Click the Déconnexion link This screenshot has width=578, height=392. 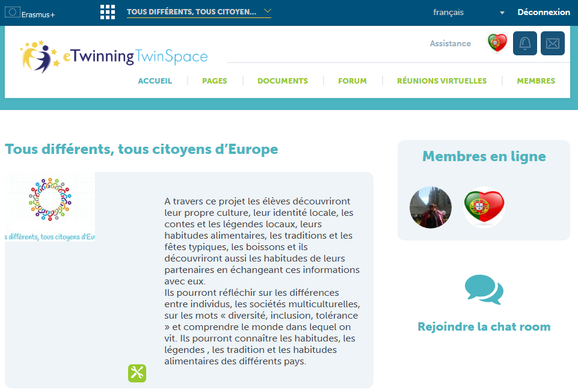(x=544, y=12)
